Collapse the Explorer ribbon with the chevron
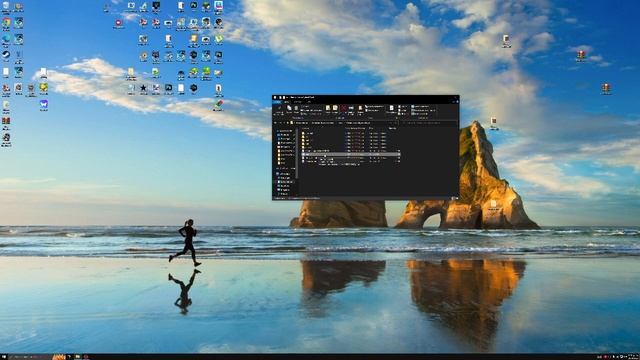 453,102
